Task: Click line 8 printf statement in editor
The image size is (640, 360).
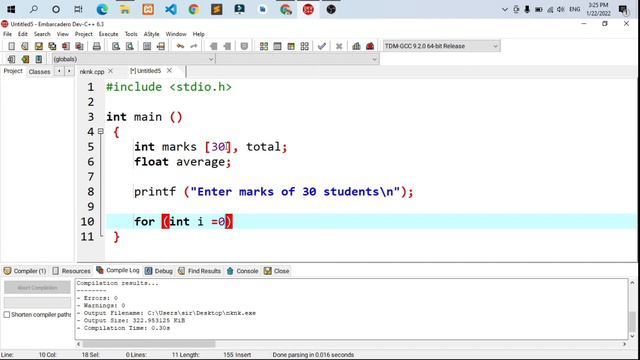Action: [273, 191]
